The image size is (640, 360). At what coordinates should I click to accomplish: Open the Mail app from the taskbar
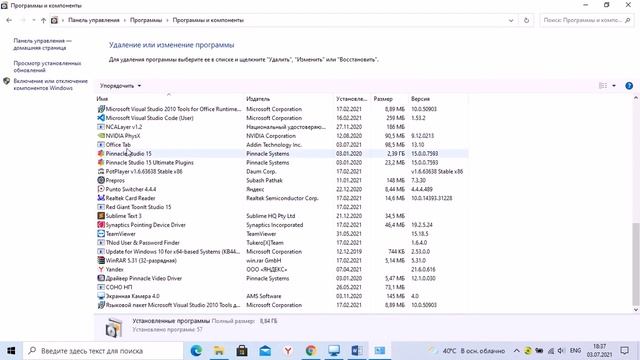coord(265,351)
